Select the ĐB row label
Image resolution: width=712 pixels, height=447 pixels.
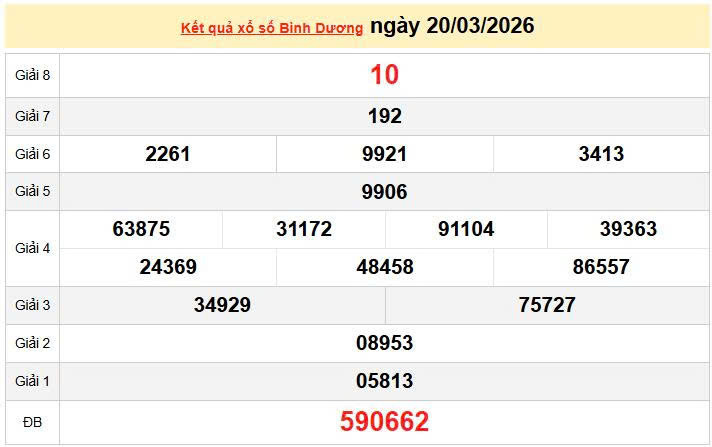pyautogui.click(x=32, y=422)
